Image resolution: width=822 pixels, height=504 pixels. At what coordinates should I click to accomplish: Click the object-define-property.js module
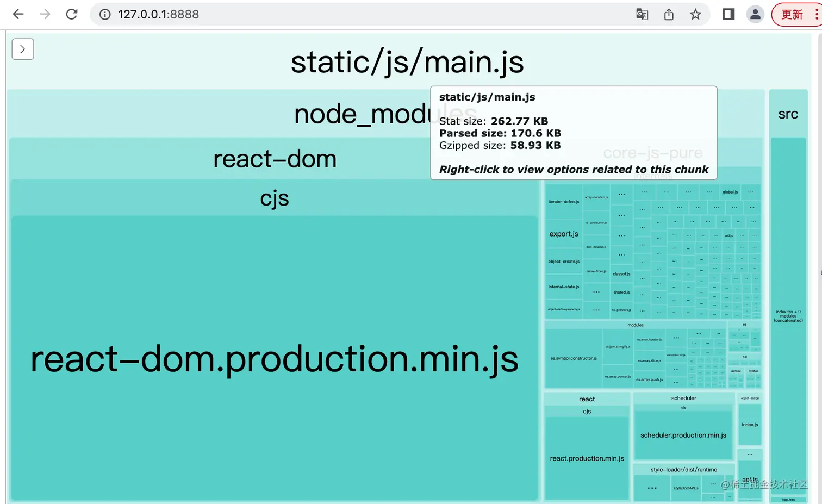tap(564, 309)
